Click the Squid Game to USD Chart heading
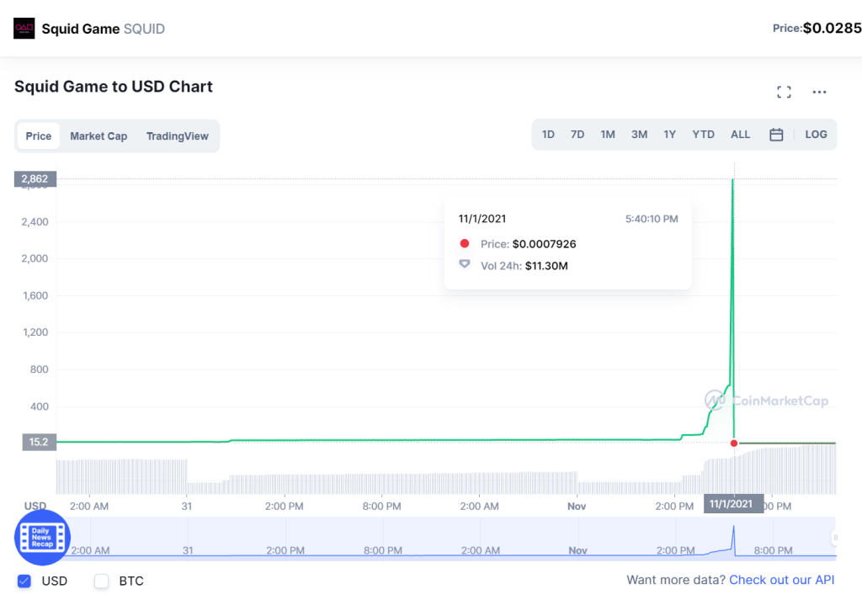The height and width of the screenshot is (616, 862). (114, 87)
